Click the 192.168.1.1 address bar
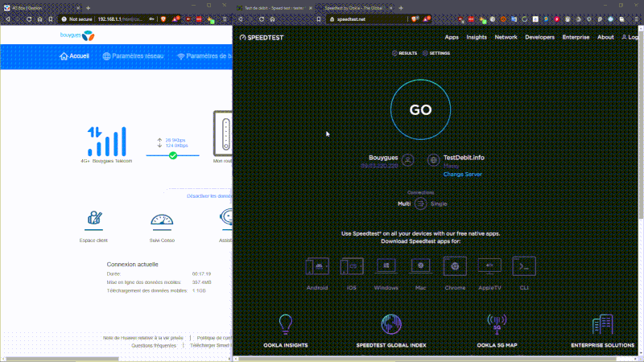The width and height of the screenshot is (644, 362). click(x=120, y=19)
